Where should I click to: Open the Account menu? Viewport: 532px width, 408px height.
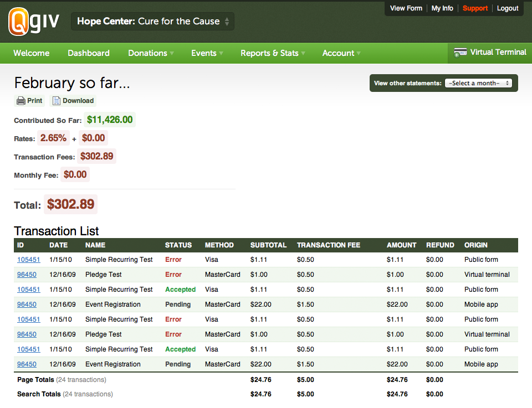click(x=338, y=53)
